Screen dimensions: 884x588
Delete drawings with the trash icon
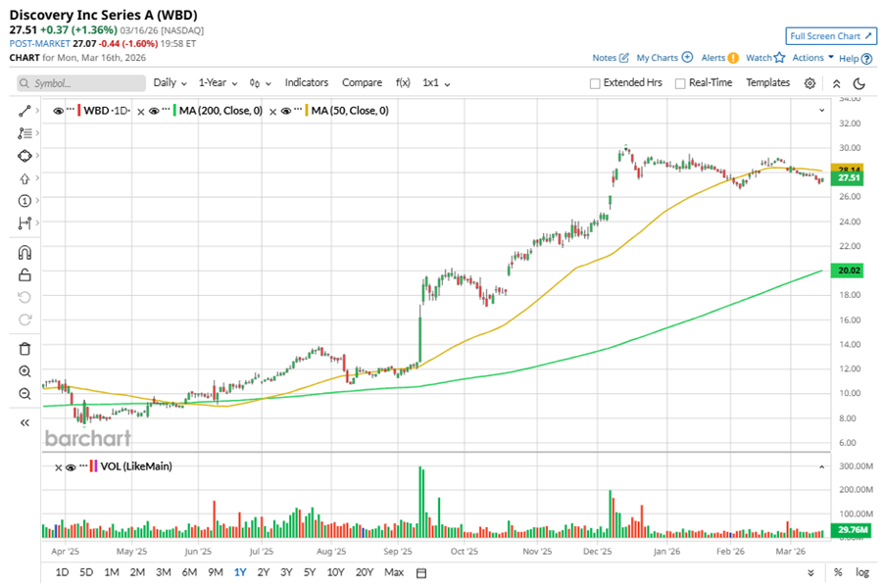(25, 349)
